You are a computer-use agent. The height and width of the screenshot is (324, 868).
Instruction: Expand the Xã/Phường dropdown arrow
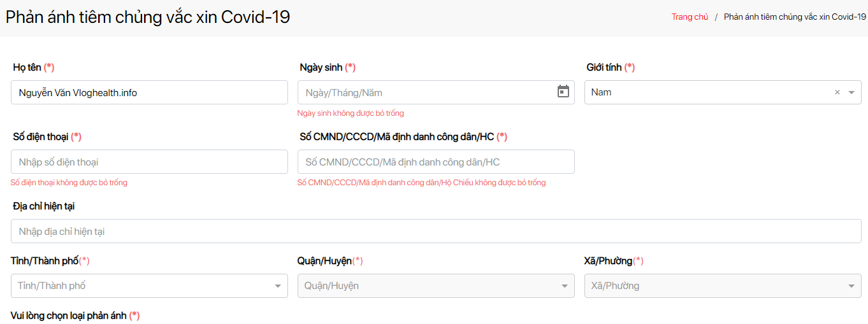coord(851,286)
